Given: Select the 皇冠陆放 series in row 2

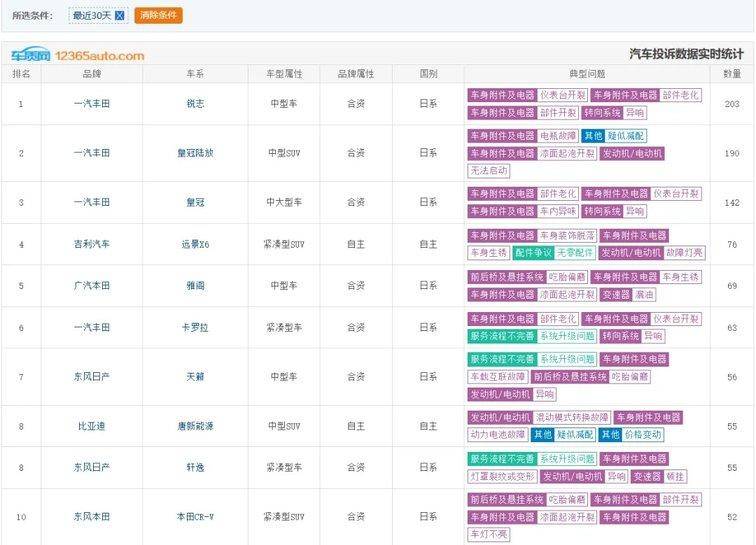Looking at the screenshot, I should coord(195,153).
